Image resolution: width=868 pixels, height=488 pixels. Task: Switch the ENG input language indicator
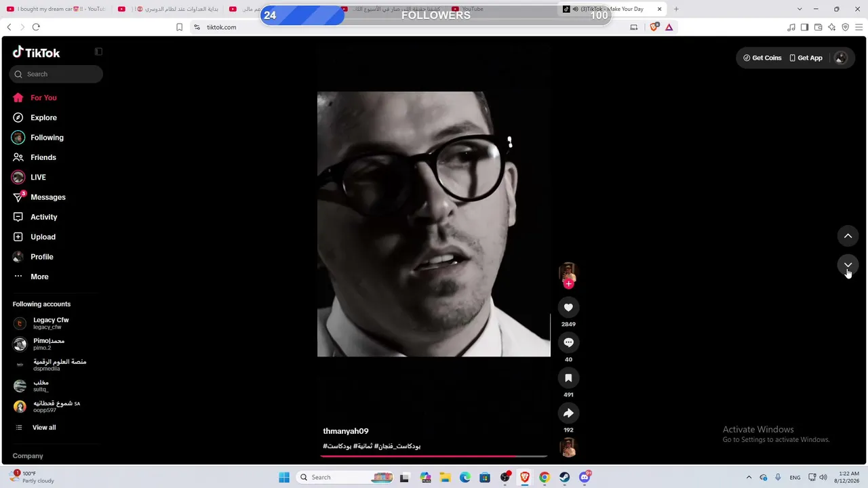[795, 477]
